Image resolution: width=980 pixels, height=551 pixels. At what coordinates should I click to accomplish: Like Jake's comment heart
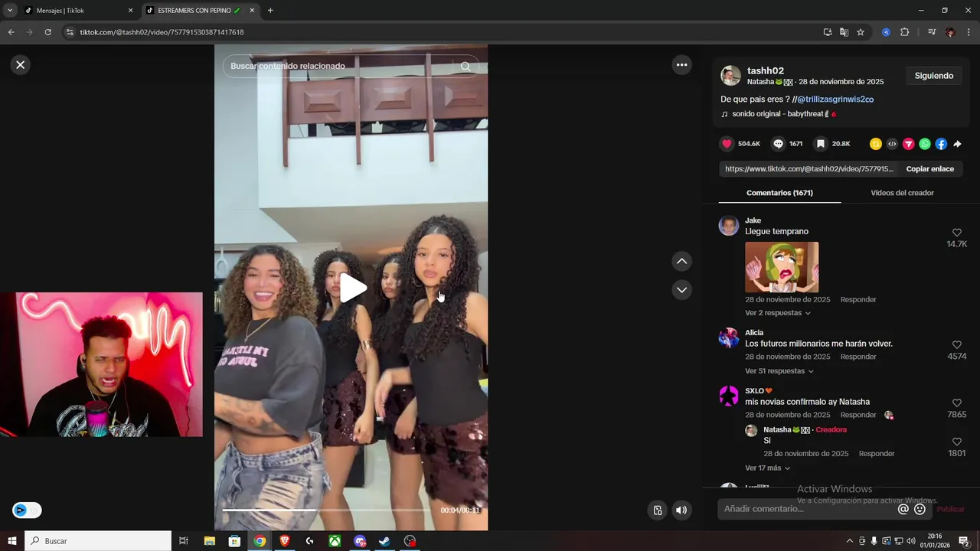tap(957, 233)
